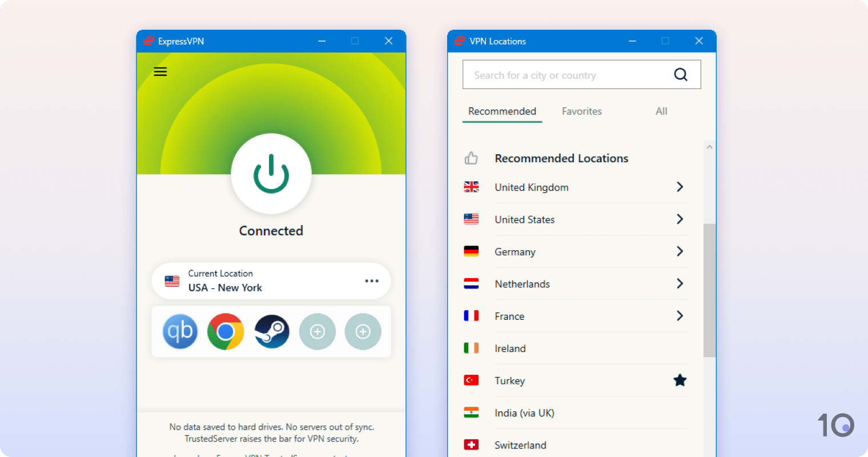Viewport: 868px width, 457px height.
Task: Favorite Ireland in the locations list
Action: 680,348
